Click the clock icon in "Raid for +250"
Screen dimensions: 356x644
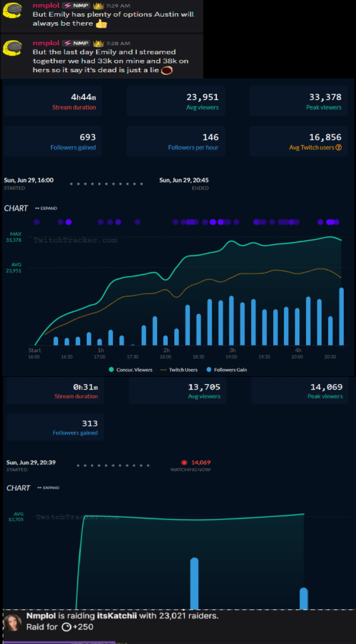(x=66, y=627)
